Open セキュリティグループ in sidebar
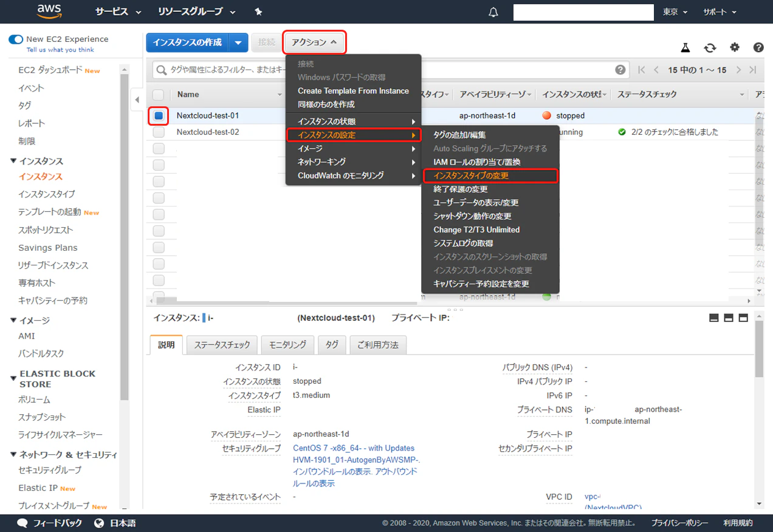This screenshot has width=773, height=532. click(x=50, y=470)
